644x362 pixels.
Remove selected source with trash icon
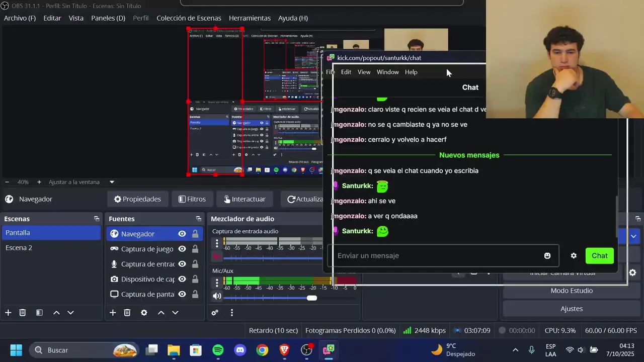[127, 313]
